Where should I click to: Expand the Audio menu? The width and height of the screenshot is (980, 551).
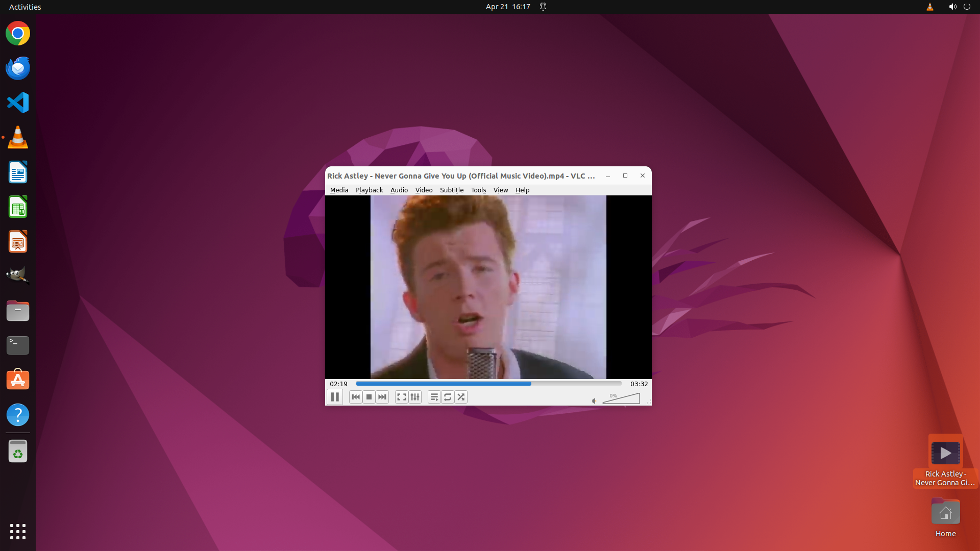click(399, 190)
